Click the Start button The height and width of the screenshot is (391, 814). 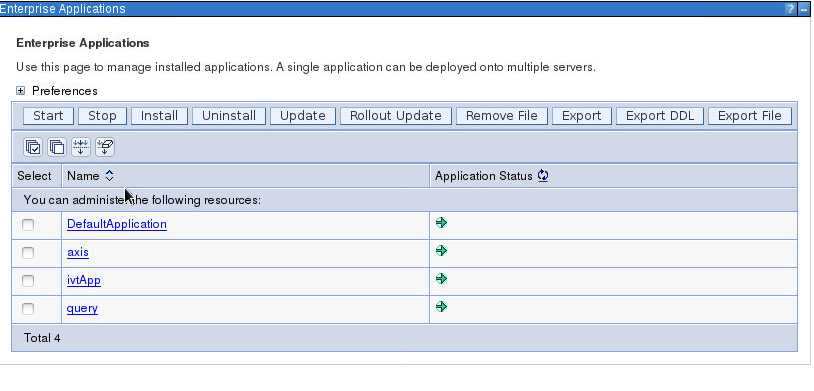click(48, 116)
